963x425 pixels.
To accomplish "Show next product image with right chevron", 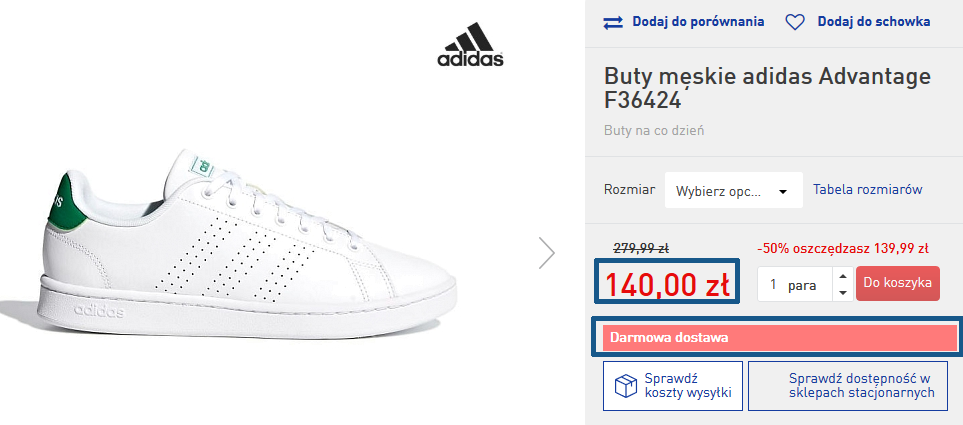I will [x=547, y=252].
